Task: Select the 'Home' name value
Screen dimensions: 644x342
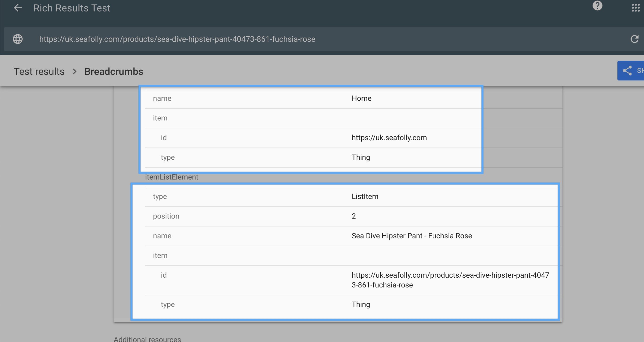Action: pyautogui.click(x=361, y=98)
